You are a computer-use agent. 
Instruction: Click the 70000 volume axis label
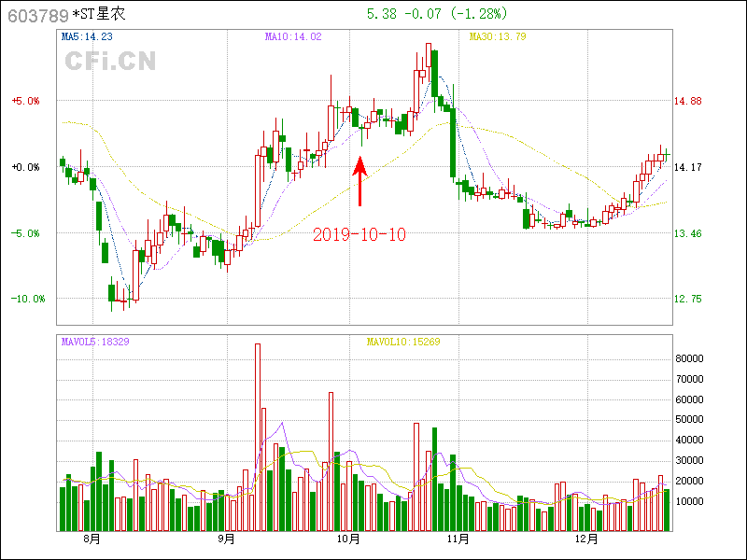point(689,379)
